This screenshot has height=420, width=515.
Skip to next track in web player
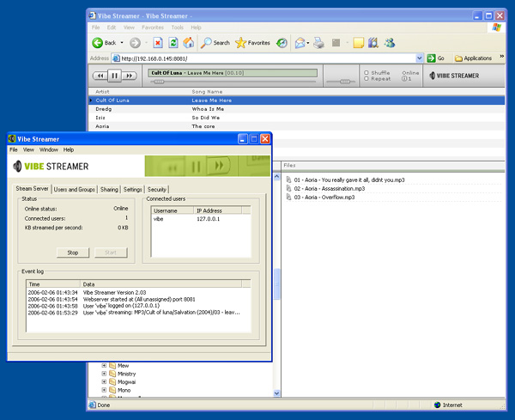click(129, 76)
